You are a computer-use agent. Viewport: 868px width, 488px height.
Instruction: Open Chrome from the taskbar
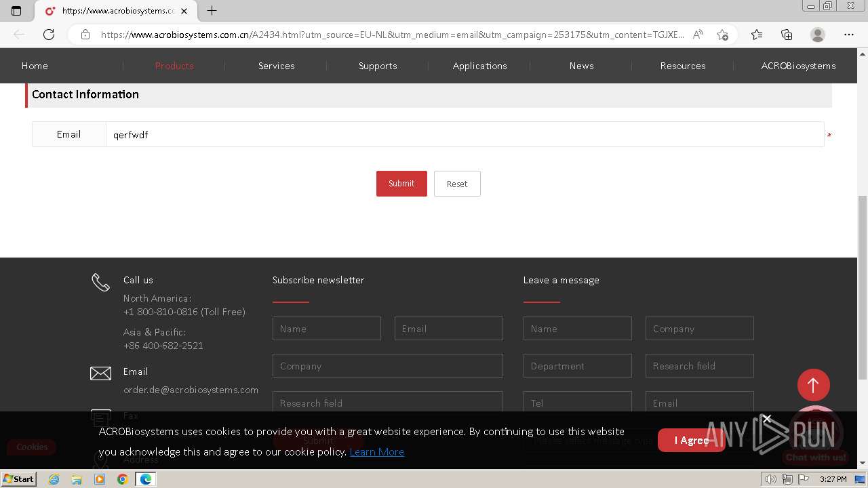pyautogui.click(x=122, y=479)
